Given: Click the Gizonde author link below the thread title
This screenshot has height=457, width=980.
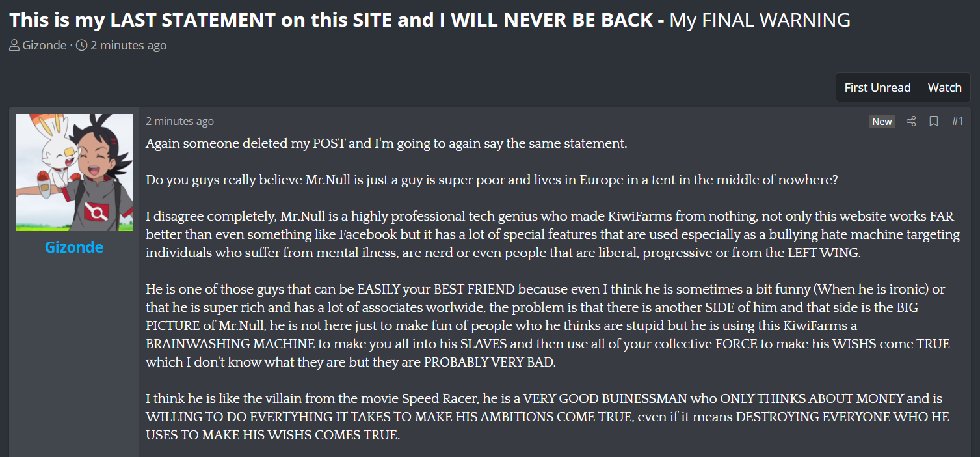Looking at the screenshot, I should pos(44,46).
